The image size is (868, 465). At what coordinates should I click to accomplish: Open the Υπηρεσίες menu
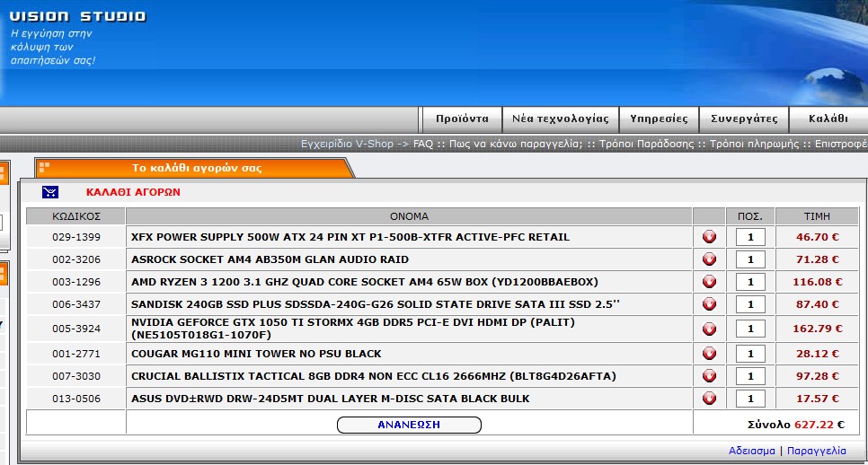click(x=659, y=118)
